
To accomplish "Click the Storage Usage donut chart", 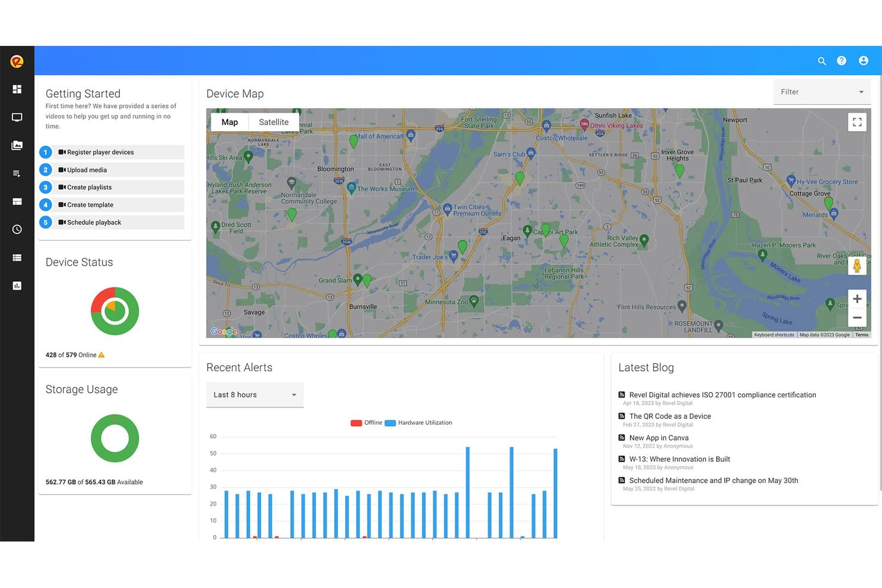I will point(115,438).
